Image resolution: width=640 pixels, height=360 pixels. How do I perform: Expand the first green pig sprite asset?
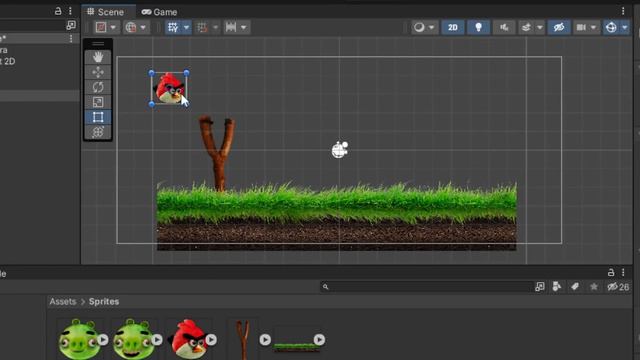coord(103,340)
